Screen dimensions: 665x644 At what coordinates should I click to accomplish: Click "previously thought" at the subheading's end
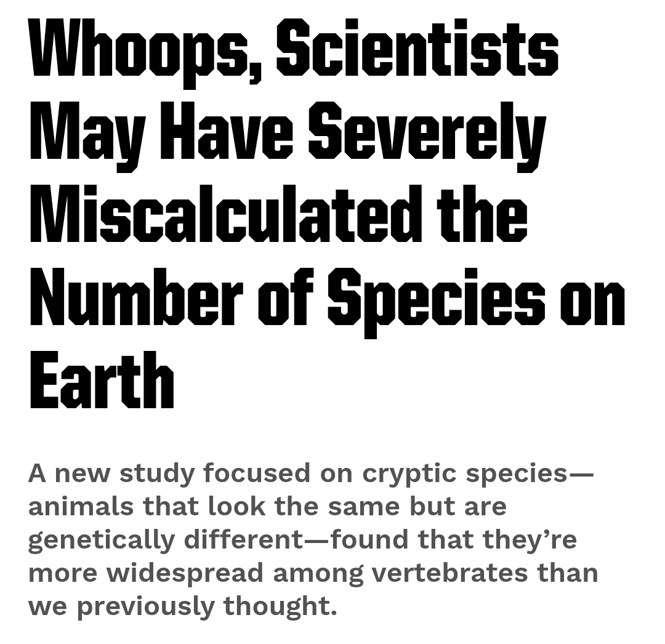[x=206, y=606]
